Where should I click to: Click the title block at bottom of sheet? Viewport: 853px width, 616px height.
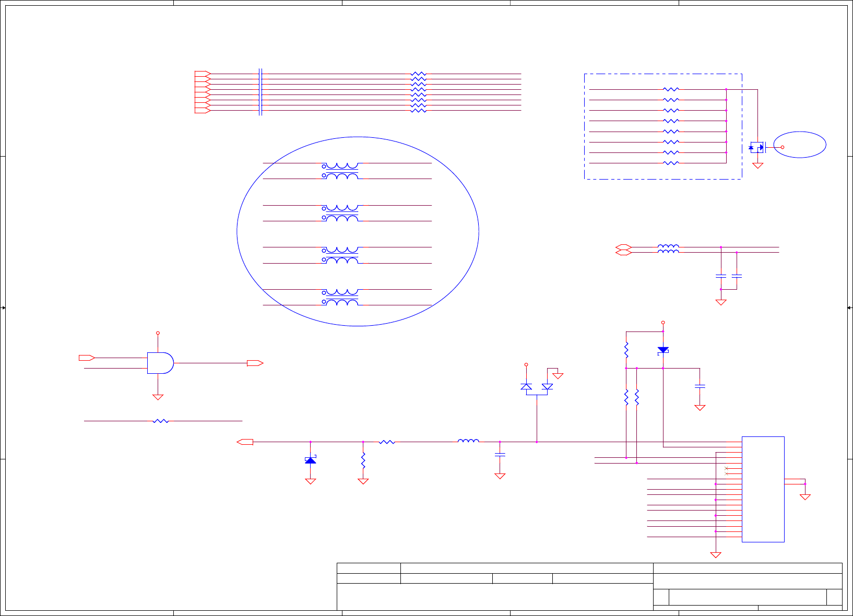coord(589,586)
